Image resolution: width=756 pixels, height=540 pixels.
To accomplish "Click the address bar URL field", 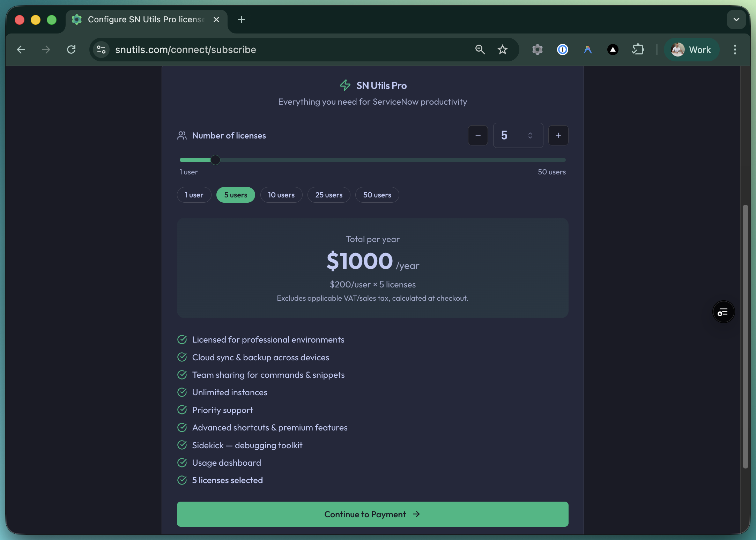I will click(244, 50).
